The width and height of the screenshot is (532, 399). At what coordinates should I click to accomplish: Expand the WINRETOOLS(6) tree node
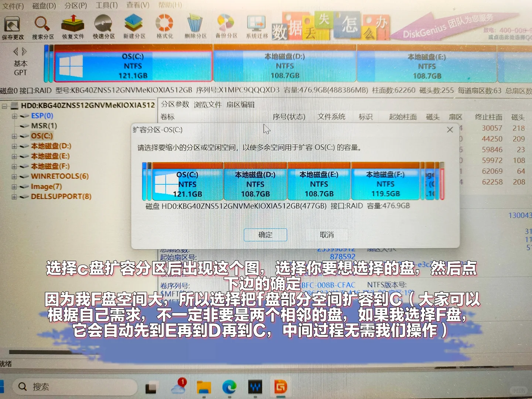pos(14,176)
